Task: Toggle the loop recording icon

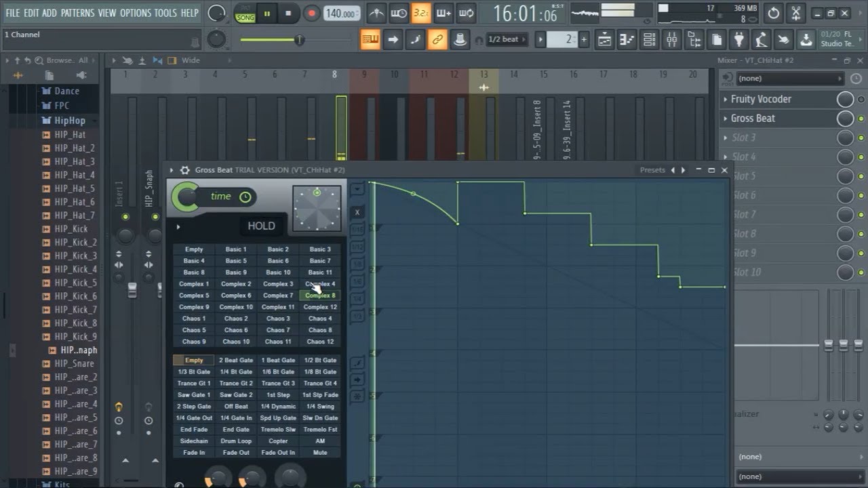Action: tap(466, 13)
